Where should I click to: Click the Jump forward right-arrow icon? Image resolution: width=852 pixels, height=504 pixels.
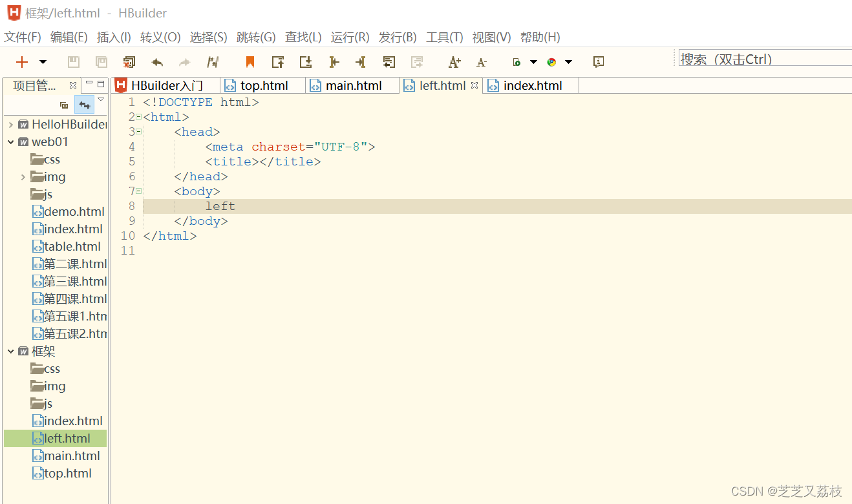pyautogui.click(x=361, y=62)
